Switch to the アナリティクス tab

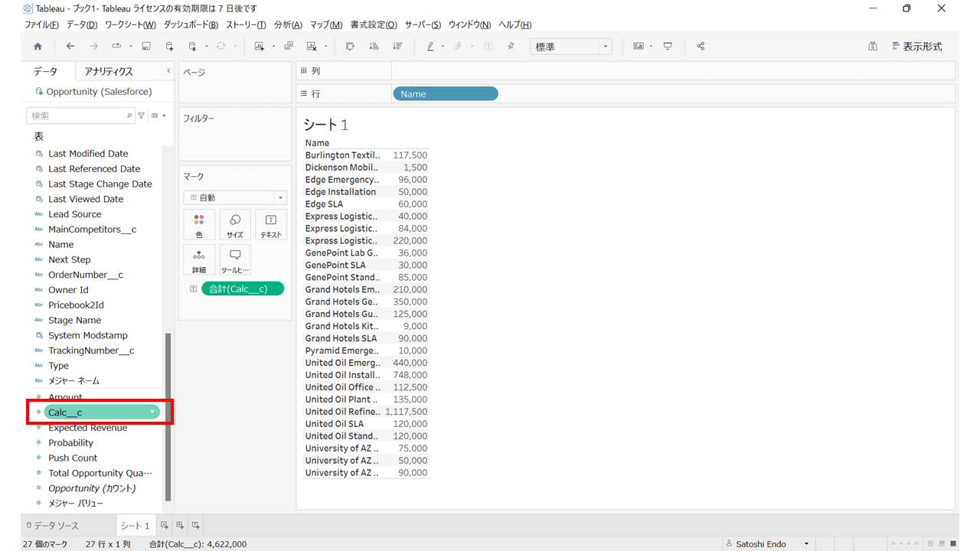tap(109, 71)
